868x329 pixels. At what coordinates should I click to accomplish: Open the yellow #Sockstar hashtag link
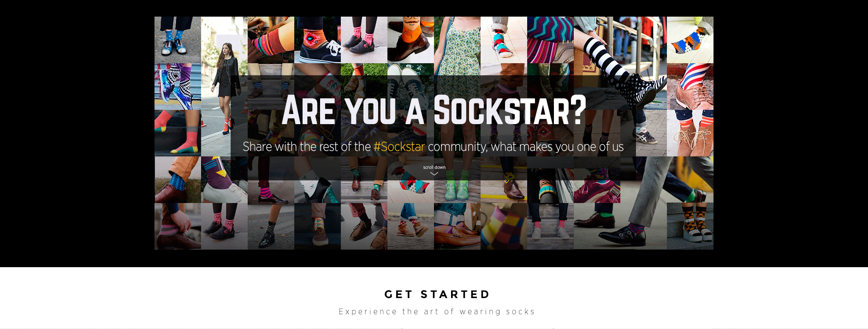[399, 147]
